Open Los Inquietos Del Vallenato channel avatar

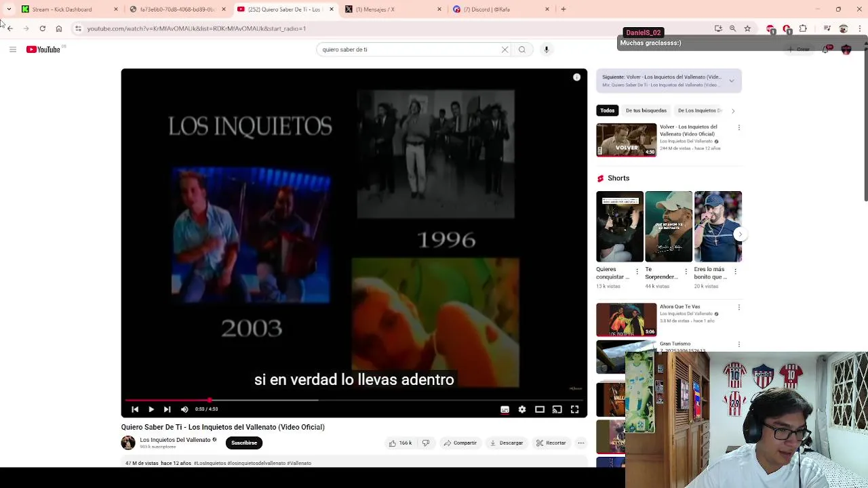128,443
